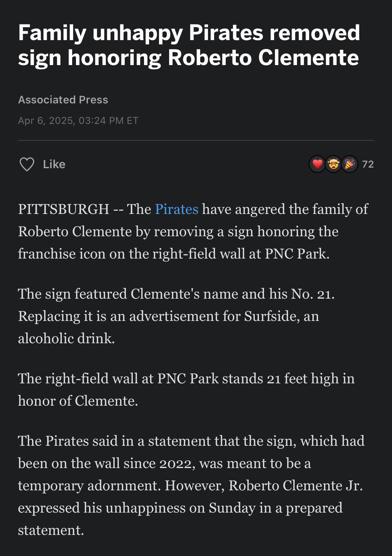Screen dimensions: 392x556
Task: Open the reaction count showing 72
Action: pyautogui.click(x=368, y=164)
